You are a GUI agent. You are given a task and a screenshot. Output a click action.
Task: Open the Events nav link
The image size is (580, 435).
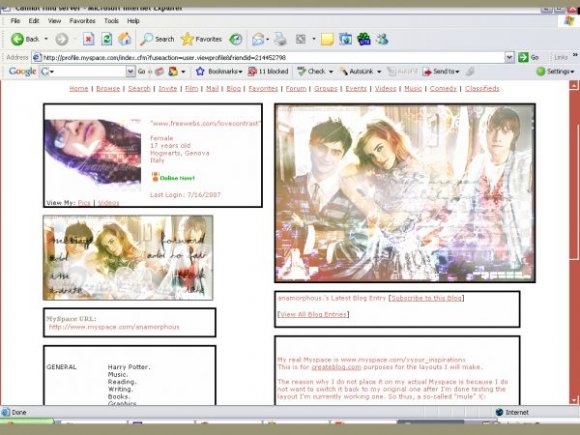point(356,89)
